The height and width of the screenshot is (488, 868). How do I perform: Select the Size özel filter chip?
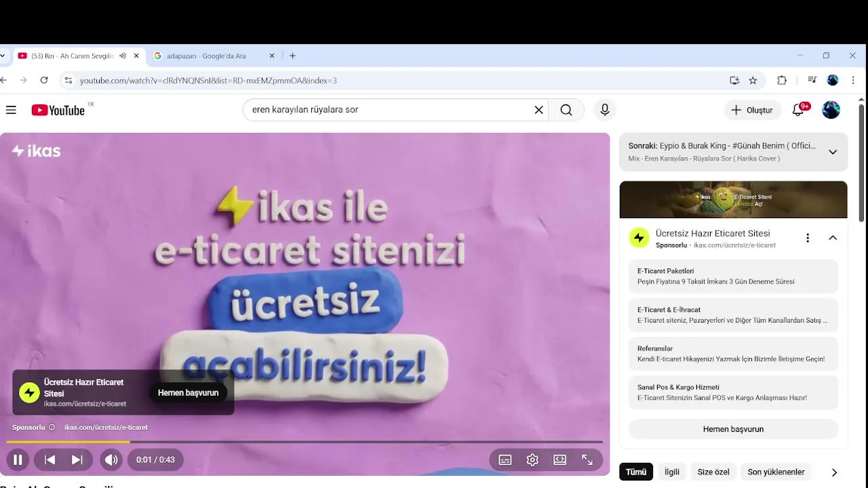713,472
